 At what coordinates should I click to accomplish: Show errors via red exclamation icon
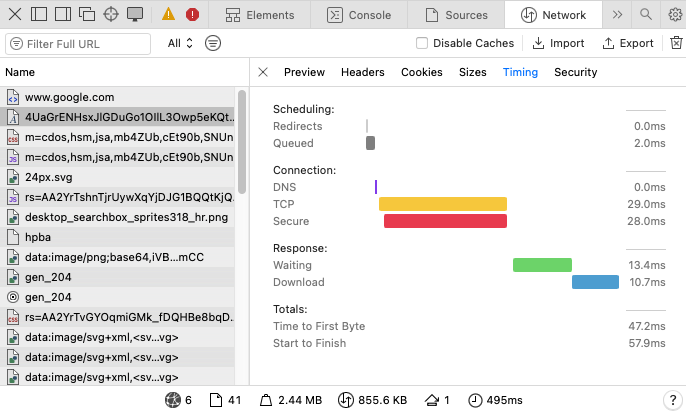[x=192, y=14]
